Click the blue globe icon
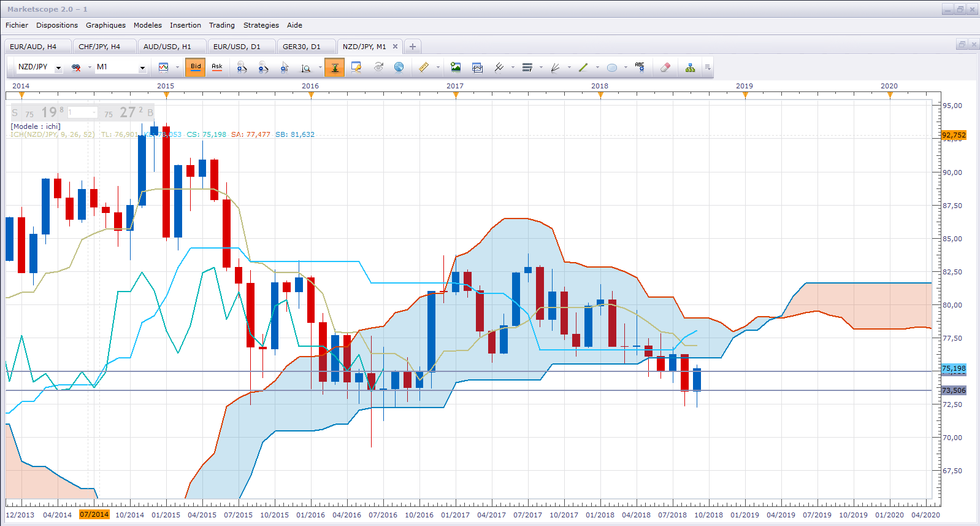This screenshot has height=526, width=980. [x=399, y=68]
